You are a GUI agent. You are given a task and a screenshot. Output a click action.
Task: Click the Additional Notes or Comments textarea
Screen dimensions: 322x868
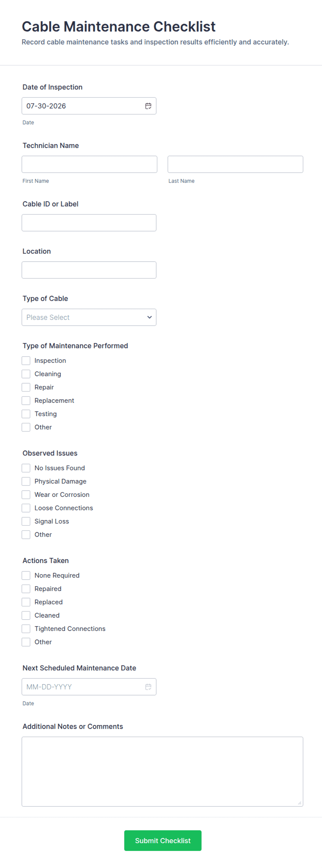point(162,772)
